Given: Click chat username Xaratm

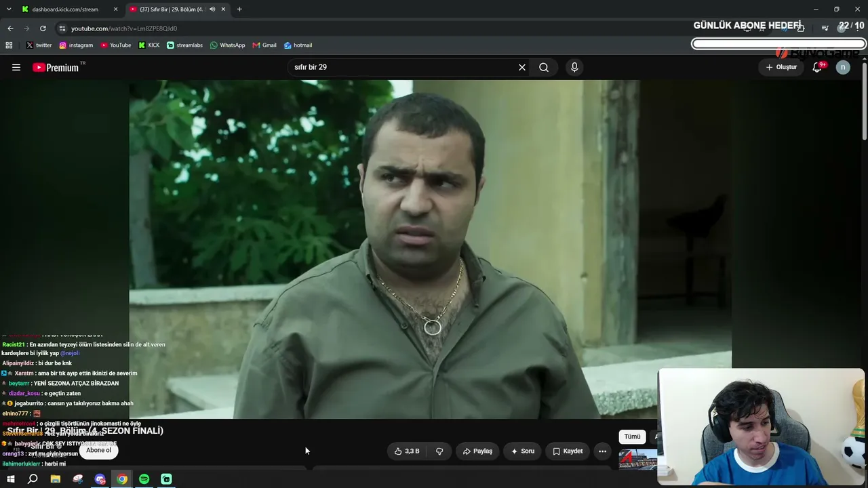Looking at the screenshot, I should click(x=24, y=373).
